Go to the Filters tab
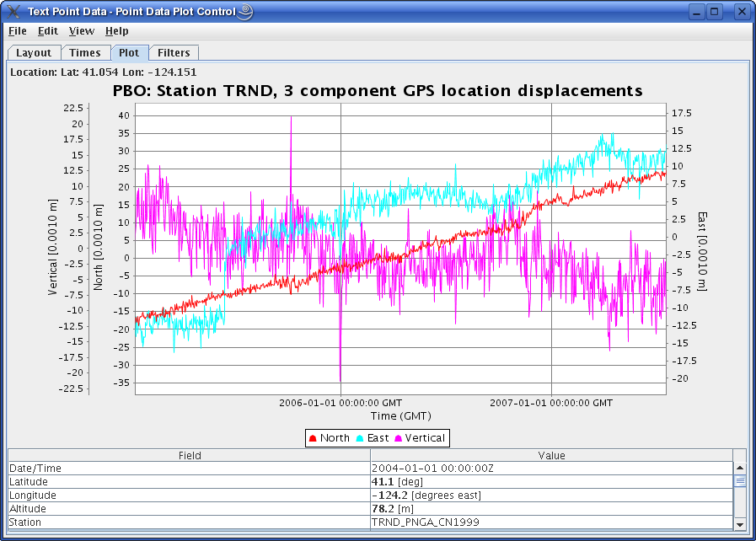 (174, 53)
